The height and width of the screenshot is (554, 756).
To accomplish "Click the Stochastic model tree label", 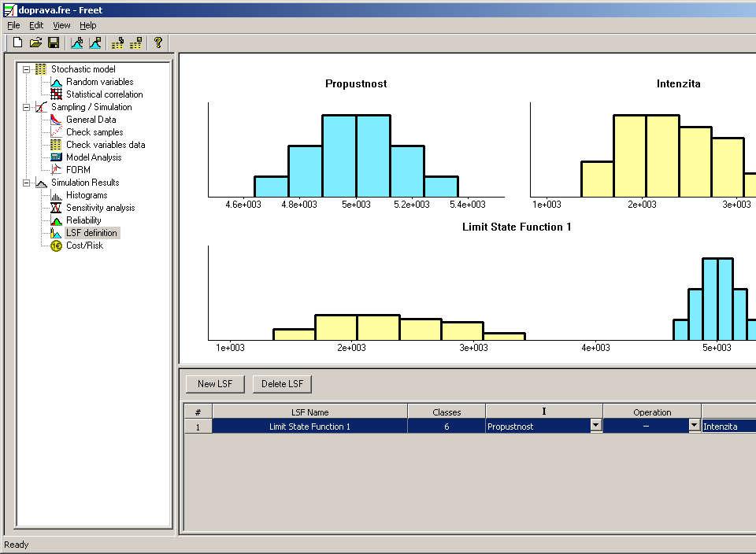I will (x=83, y=69).
